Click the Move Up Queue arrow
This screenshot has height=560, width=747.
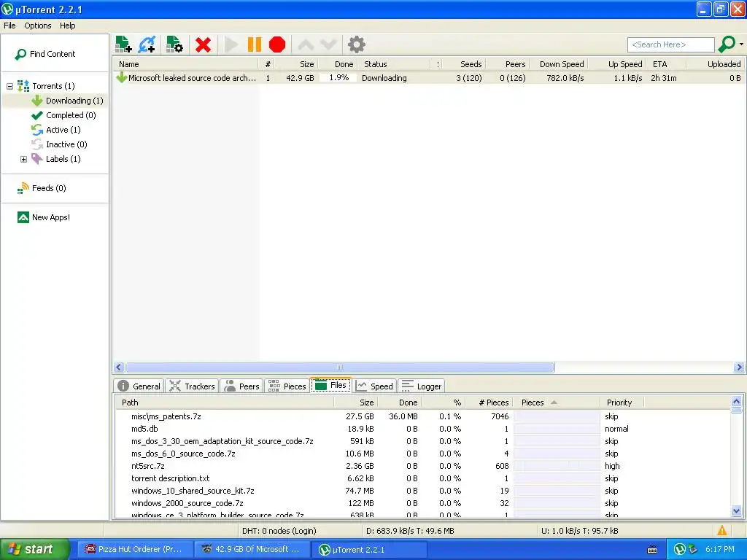[x=306, y=44]
